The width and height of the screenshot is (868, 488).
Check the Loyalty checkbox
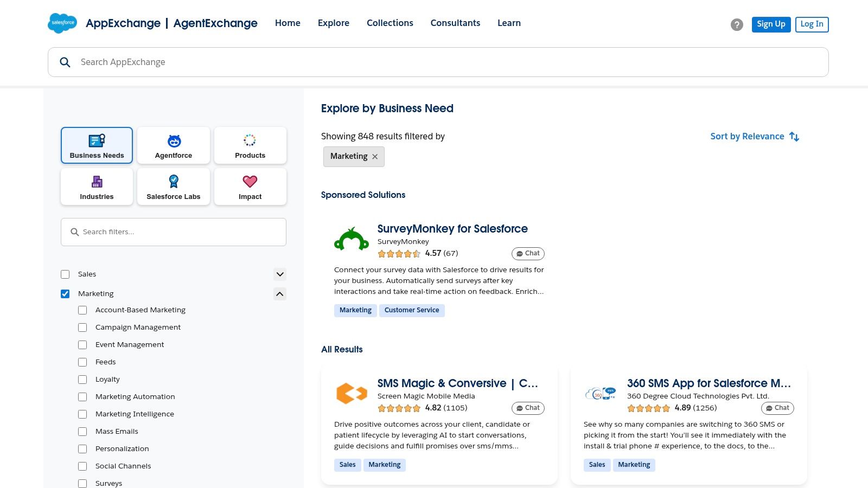82,380
